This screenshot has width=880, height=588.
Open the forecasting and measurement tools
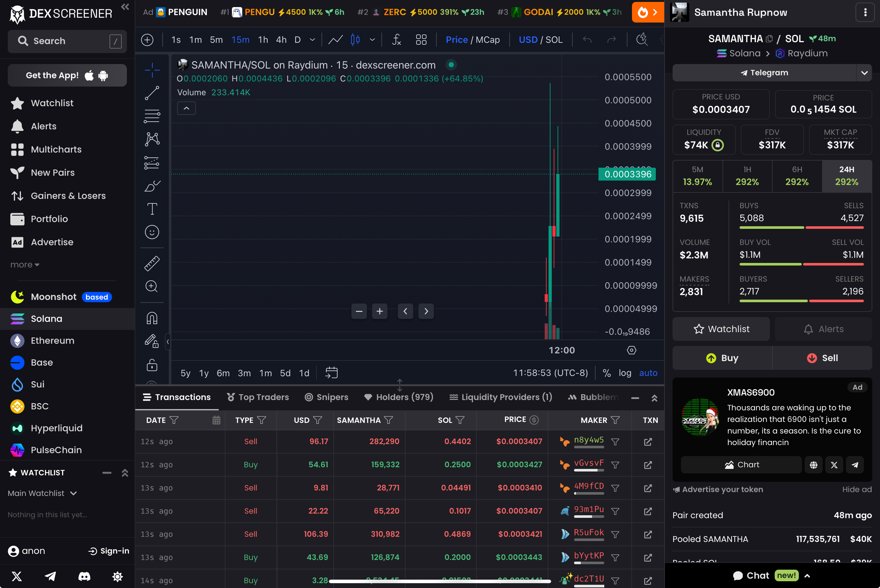point(152,163)
